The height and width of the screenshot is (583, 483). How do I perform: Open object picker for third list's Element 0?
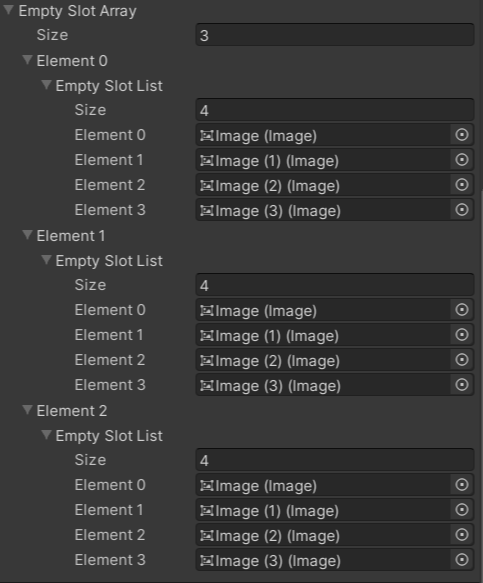coord(462,485)
